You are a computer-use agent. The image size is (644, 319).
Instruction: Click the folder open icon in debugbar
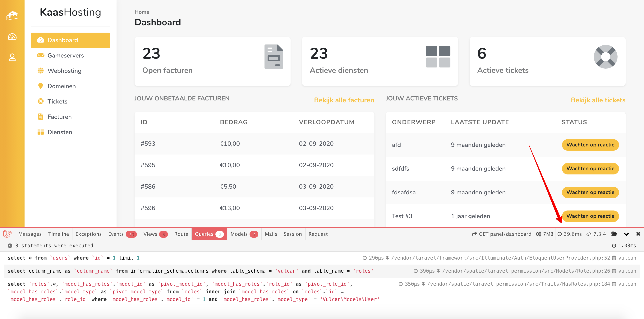point(614,234)
